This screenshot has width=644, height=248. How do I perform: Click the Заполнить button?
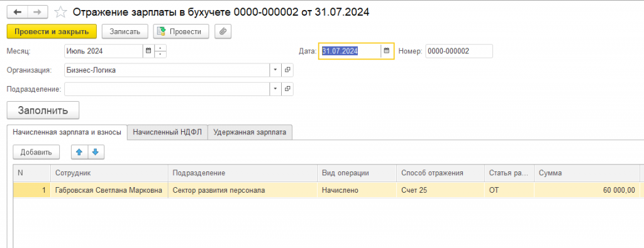tap(43, 111)
